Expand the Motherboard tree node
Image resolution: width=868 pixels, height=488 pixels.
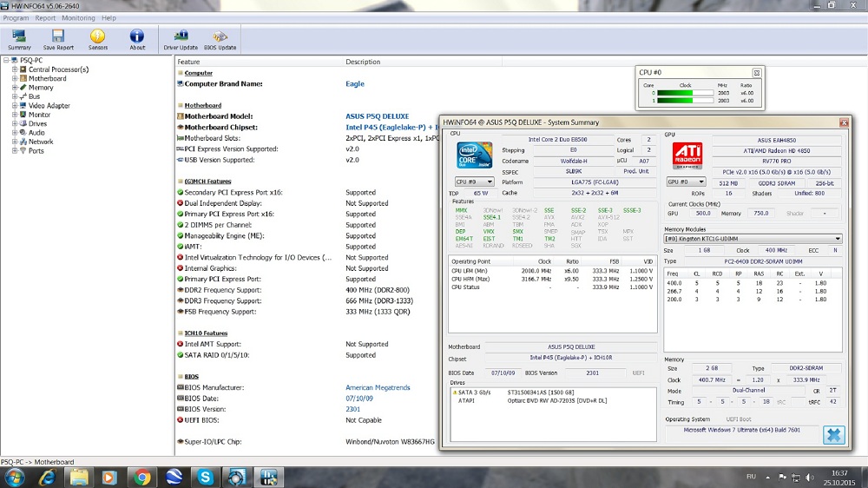[15, 78]
